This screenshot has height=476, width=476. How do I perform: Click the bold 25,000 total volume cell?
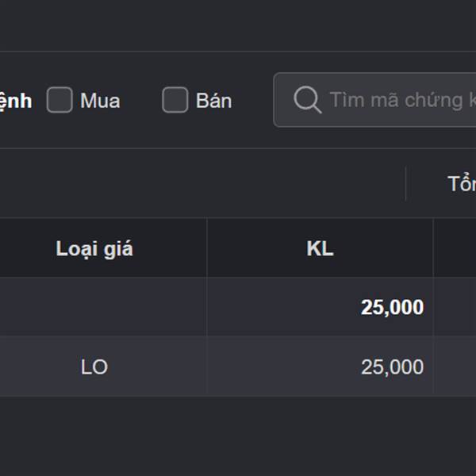392,308
